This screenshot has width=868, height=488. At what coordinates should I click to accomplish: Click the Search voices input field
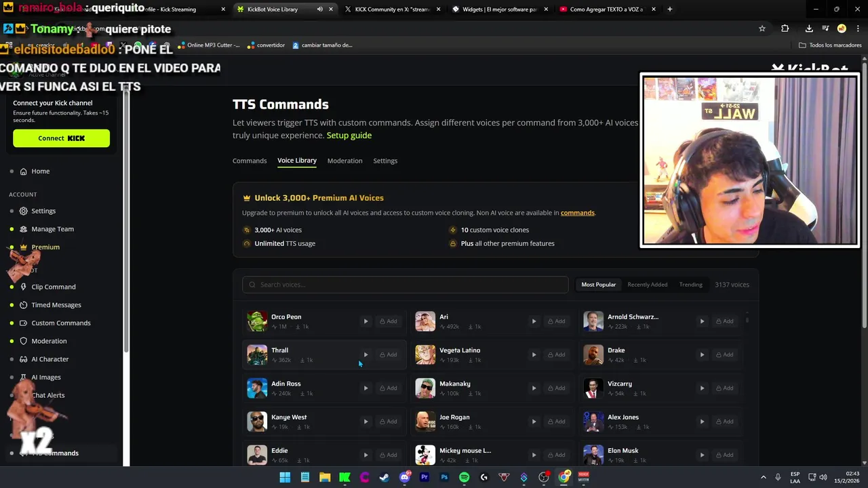(406, 285)
